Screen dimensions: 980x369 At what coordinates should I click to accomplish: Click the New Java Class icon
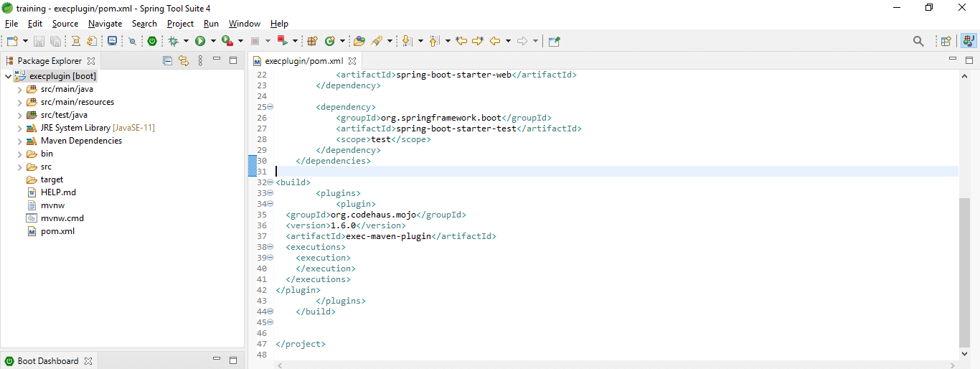click(x=330, y=42)
